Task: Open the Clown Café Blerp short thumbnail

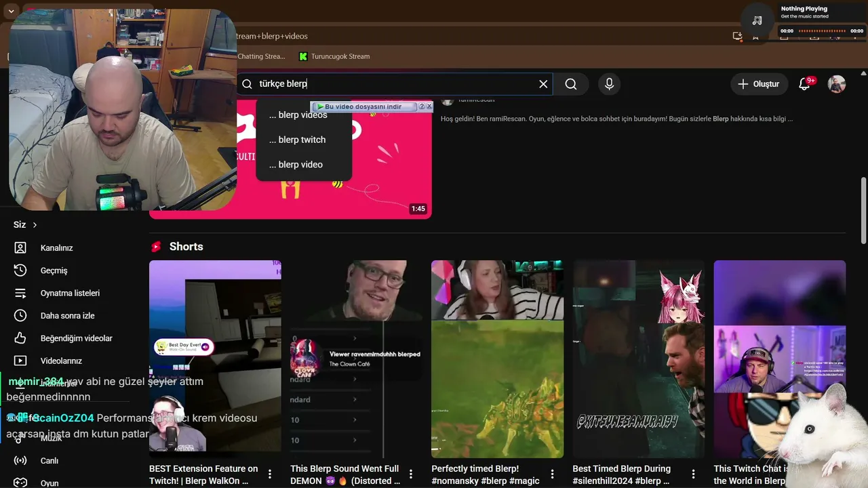Action: (x=356, y=359)
